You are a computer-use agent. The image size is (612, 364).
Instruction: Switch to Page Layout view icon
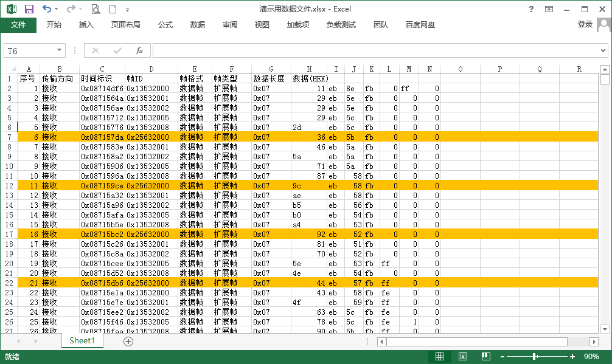[463, 356]
